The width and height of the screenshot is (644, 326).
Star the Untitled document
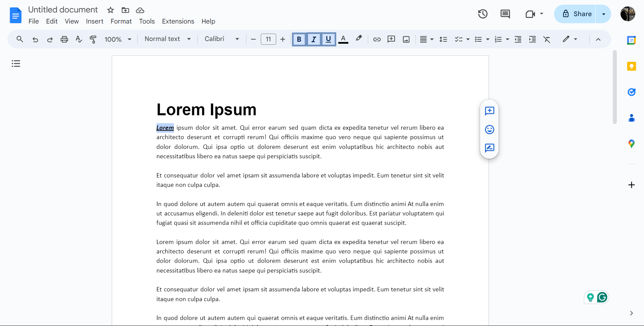click(x=110, y=10)
